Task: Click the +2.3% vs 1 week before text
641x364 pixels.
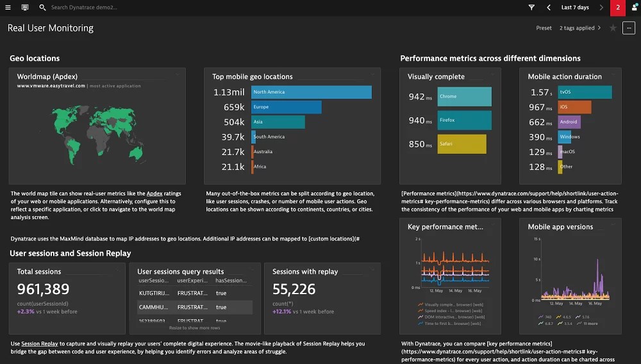Action: pos(47,311)
